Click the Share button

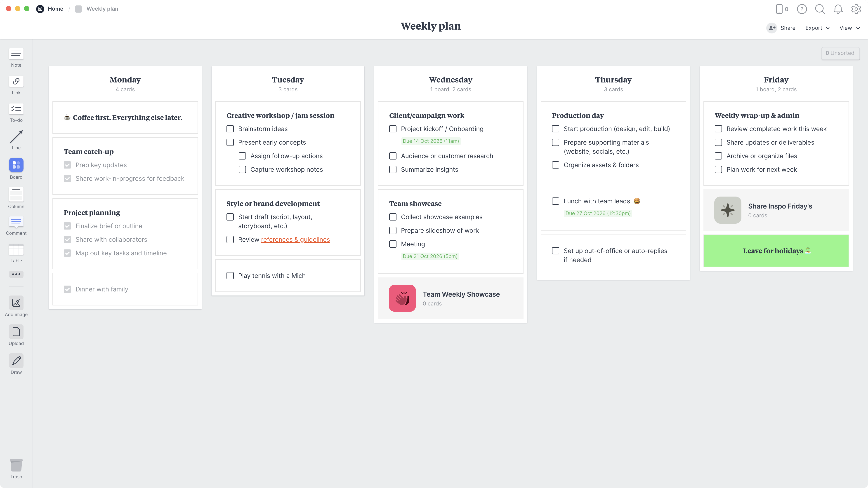[x=788, y=28]
